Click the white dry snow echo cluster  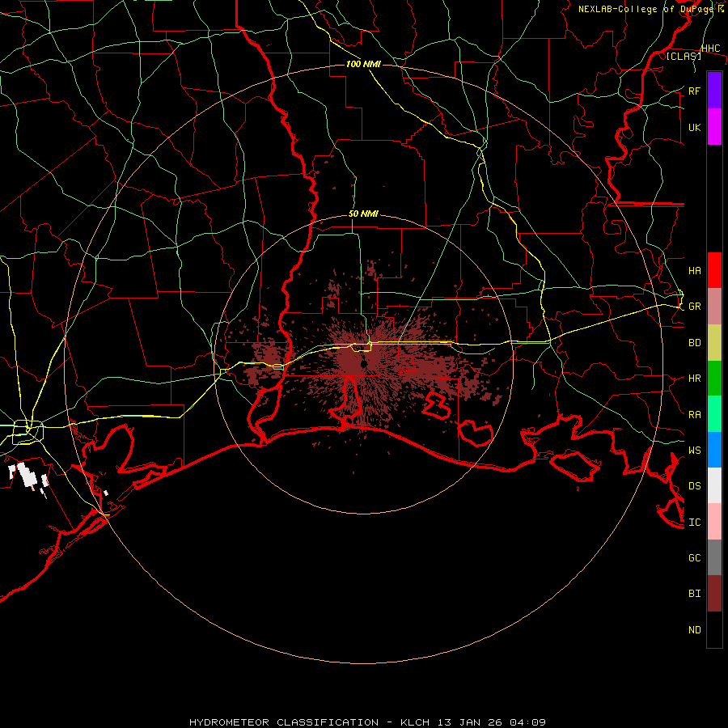point(28,476)
